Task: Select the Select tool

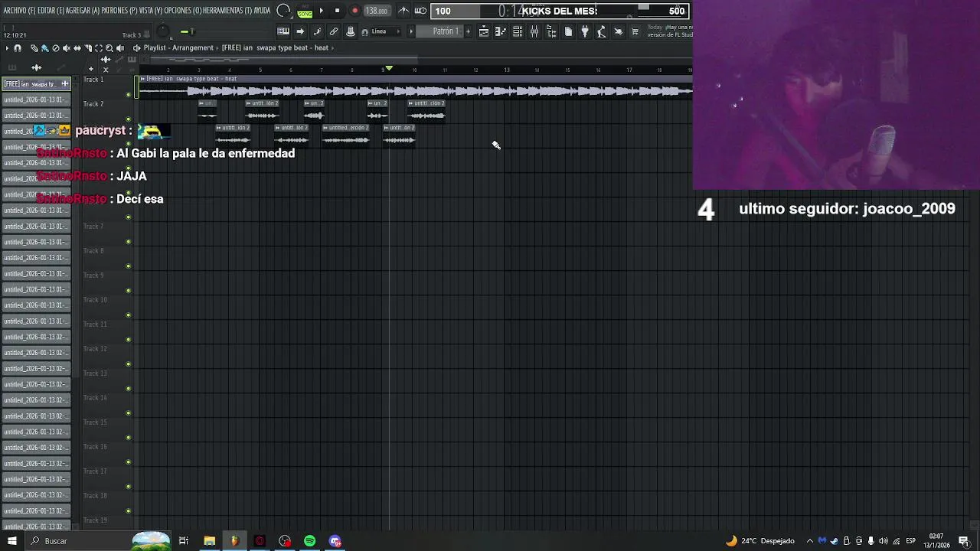Action: coord(98,48)
